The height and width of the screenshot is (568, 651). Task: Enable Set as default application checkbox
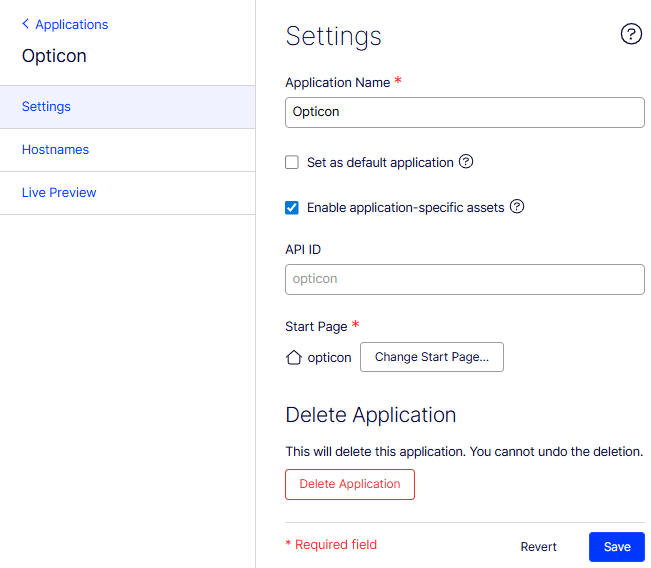click(292, 162)
